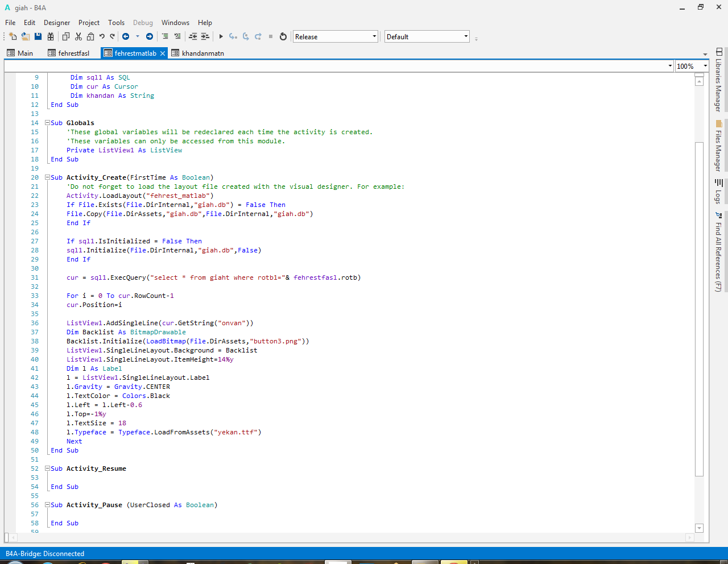The width and height of the screenshot is (728, 564).
Task: Collapse the Sub Activity_Create block
Action: coord(48,177)
